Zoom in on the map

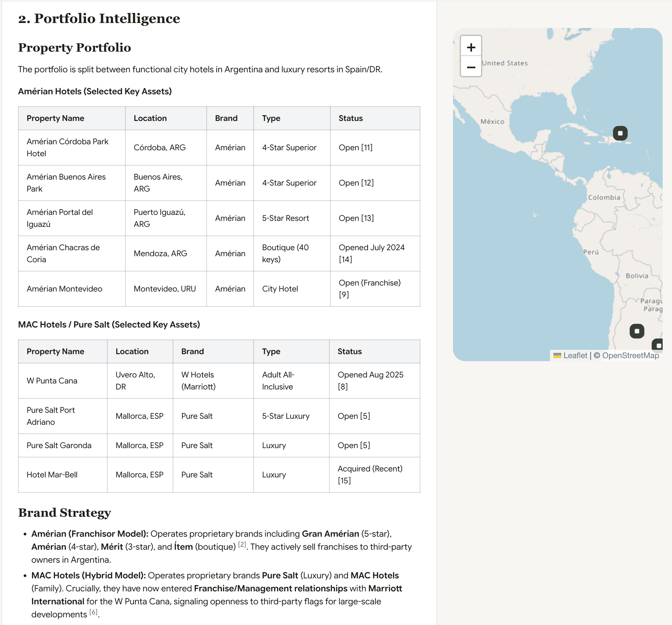click(x=471, y=47)
